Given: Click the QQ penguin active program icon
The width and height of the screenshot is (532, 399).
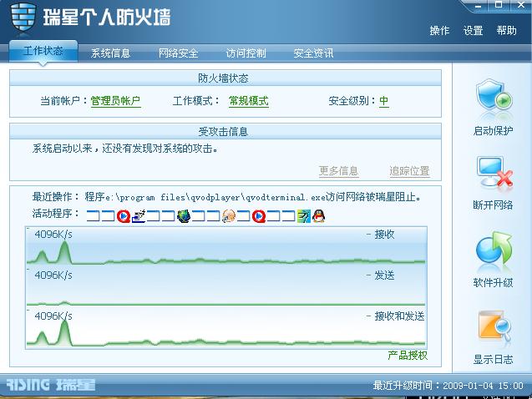Looking at the screenshot, I should coord(318,216).
